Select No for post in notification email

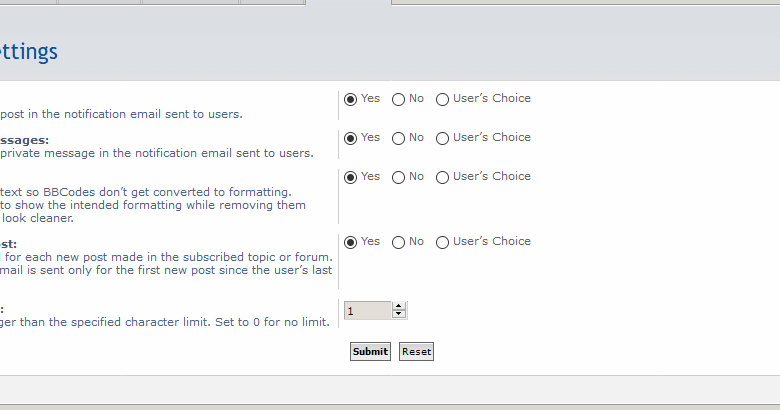point(398,99)
